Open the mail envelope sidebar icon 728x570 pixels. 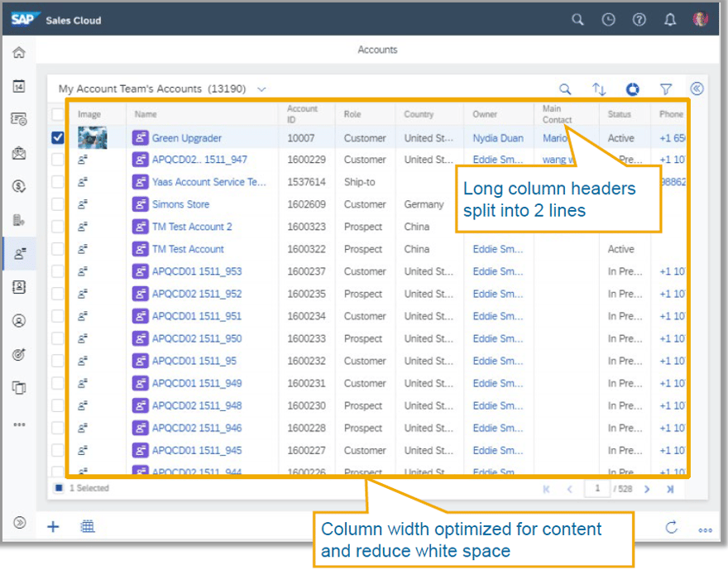click(19, 153)
